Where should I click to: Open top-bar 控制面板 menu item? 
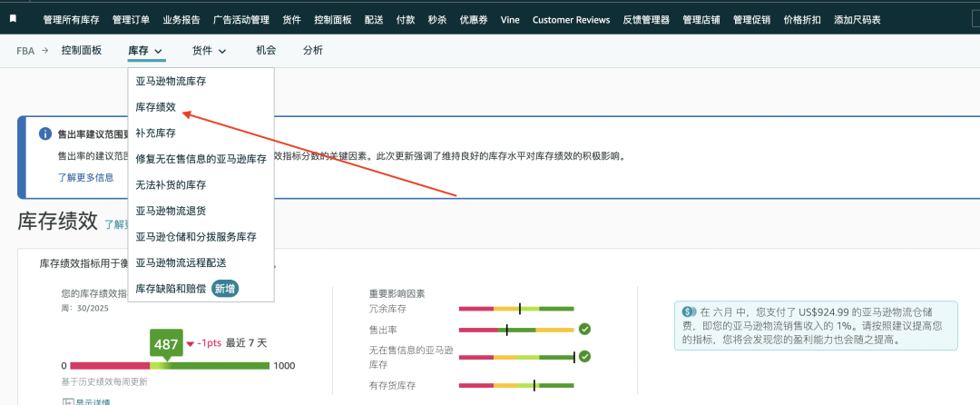333,19
